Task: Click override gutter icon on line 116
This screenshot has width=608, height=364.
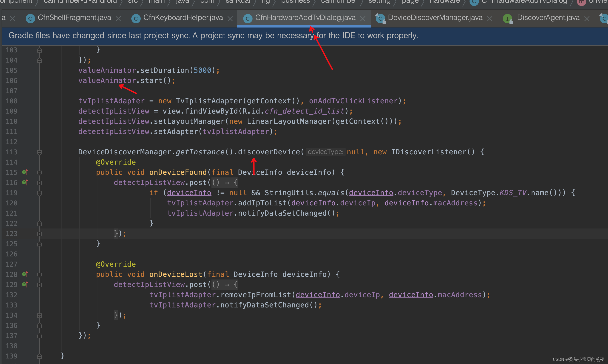Action: (25, 183)
